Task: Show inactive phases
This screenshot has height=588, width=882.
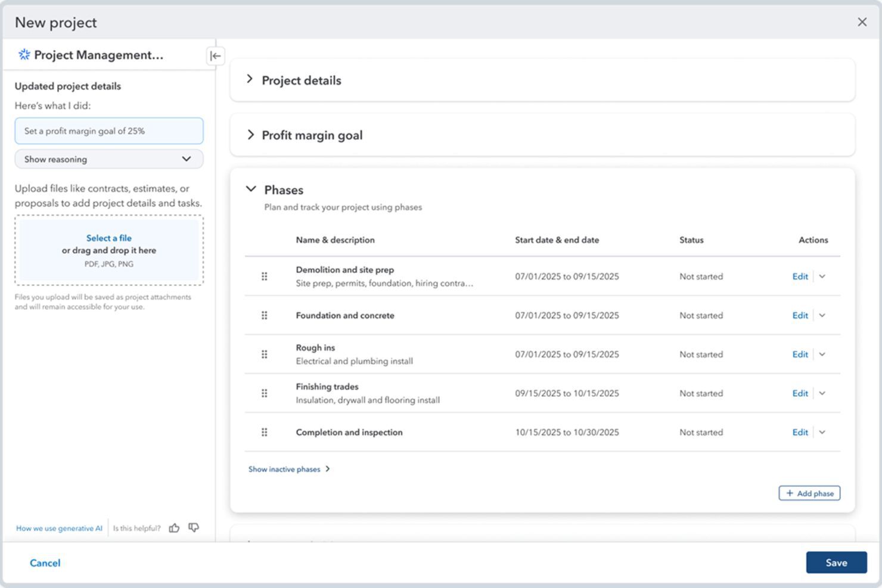Action: pyautogui.click(x=285, y=469)
